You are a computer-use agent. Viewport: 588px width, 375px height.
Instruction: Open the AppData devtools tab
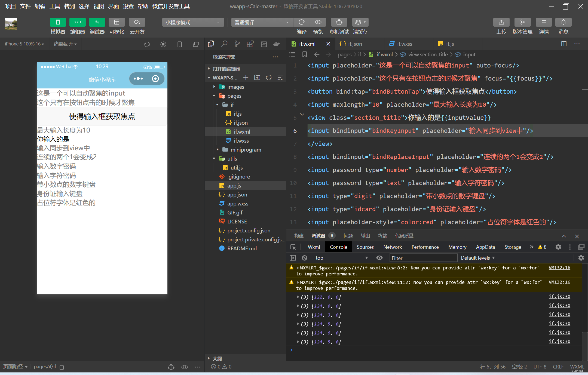click(485, 247)
